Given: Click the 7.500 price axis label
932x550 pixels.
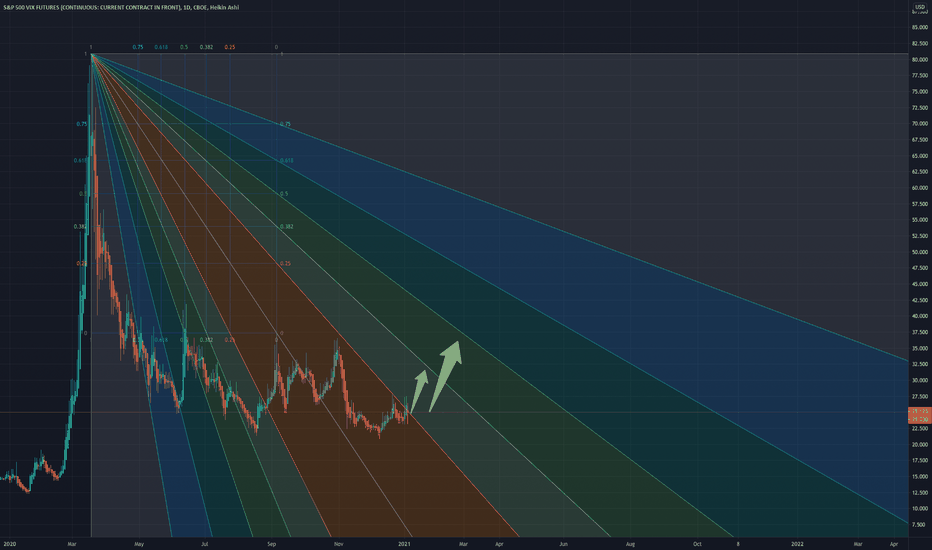Looking at the screenshot, I should tap(918, 525).
